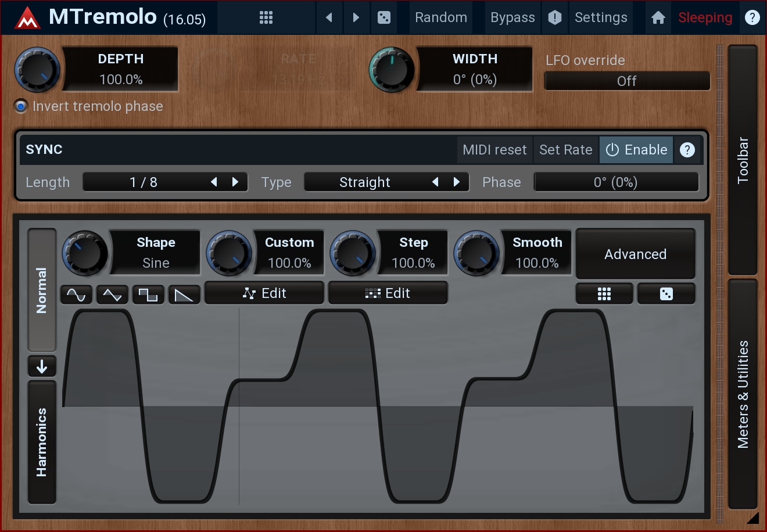Viewport: 767px width, 532px height.
Task: Click the Advanced button
Action: click(x=636, y=254)
